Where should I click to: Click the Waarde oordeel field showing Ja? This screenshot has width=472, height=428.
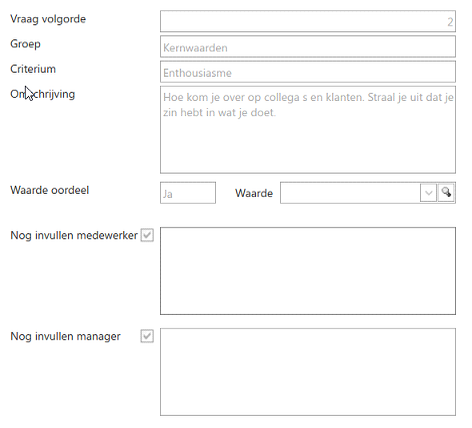pos(188,193)
